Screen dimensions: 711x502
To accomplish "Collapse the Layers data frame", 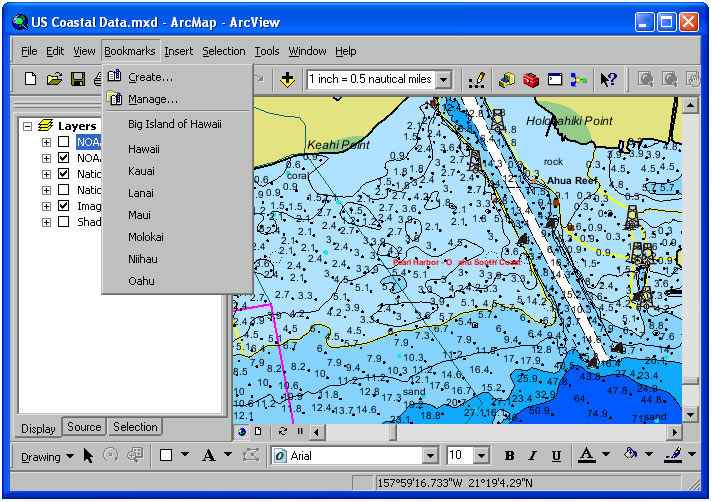I will (x=28, y=126).
